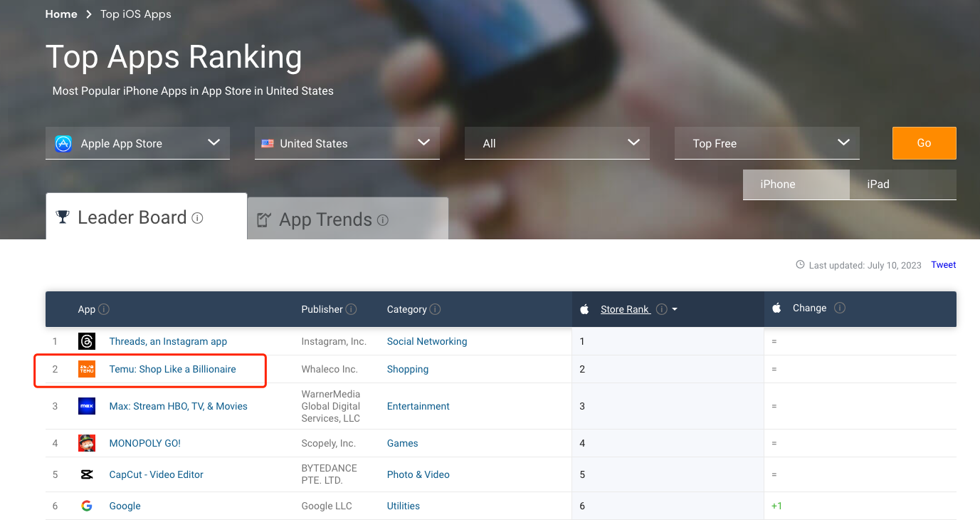Click the trophy icon on Leader Board tab
980x520 pixels.
(63, 217)
